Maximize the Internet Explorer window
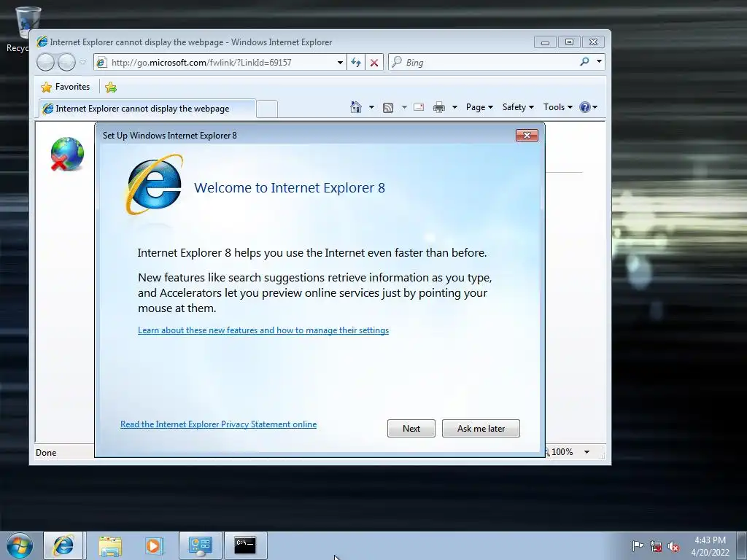This screenshot has width=747, height=560. pos(569,42)
